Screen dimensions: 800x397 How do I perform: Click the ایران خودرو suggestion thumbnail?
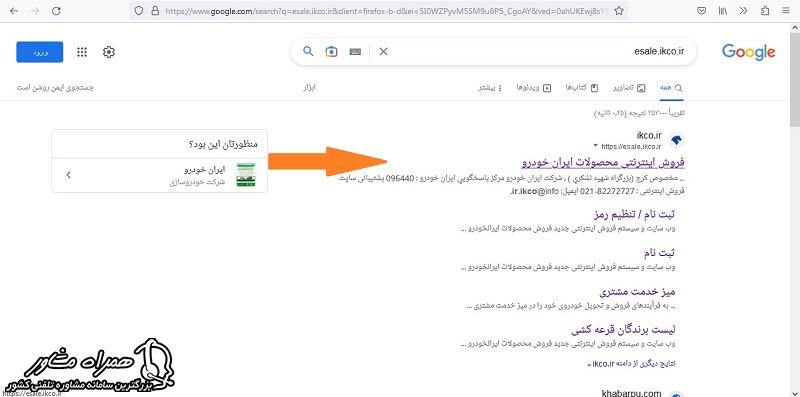point(246,175)
